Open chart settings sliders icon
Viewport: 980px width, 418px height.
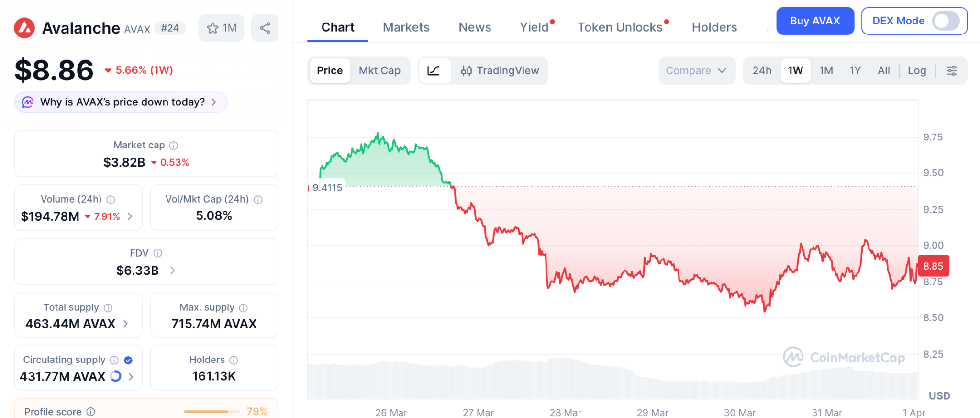[x=951, y=71]
